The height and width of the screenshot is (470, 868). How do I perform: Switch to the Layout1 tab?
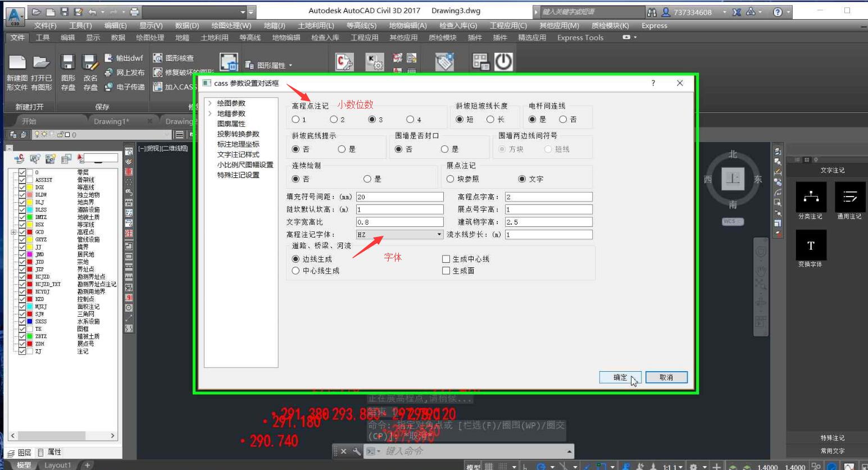click(x=58, y=466)
